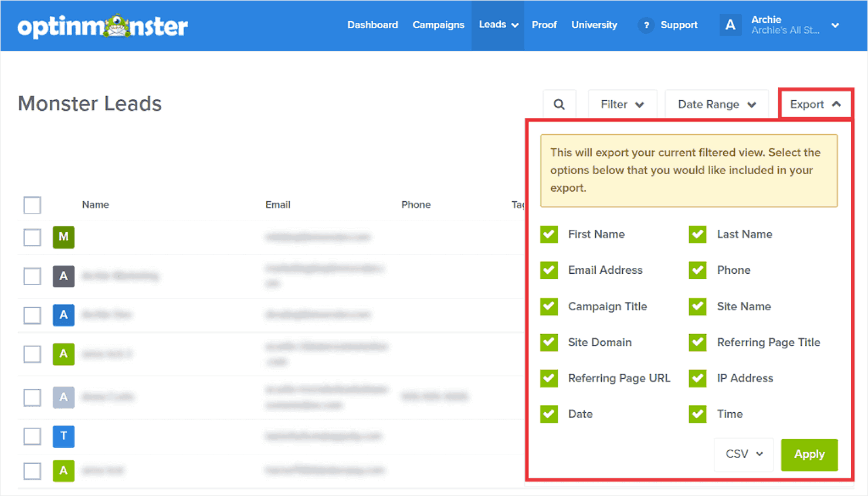Open the CSV format dropdown
This screenshot has width=868, height=496.
click(x=743, y=454)
